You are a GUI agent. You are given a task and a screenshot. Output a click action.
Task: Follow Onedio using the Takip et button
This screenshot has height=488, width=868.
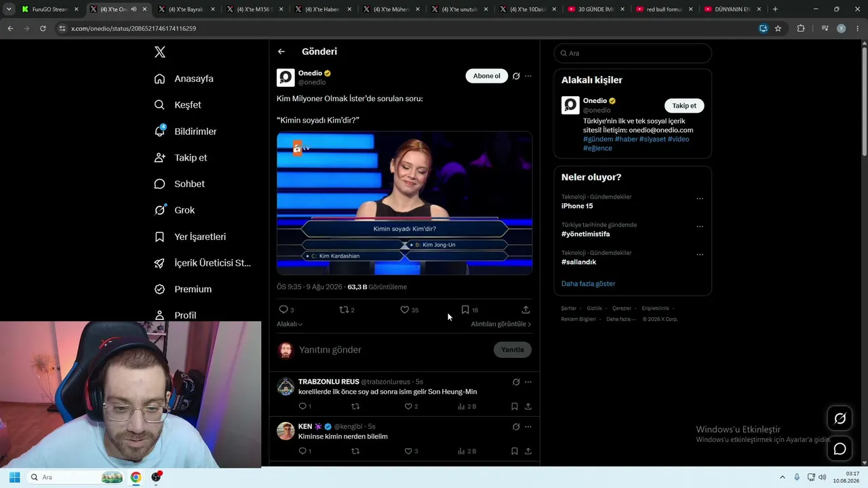(x=684, y=106)
